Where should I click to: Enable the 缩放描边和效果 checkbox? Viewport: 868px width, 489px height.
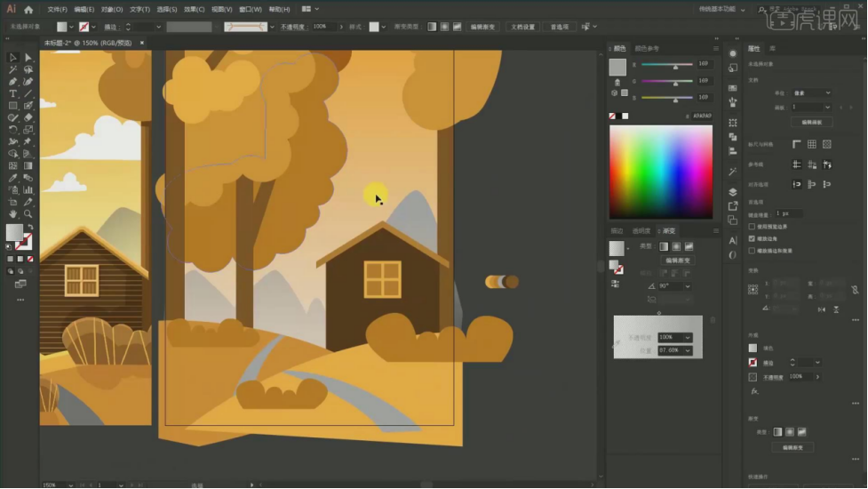(x=753, y=251)
